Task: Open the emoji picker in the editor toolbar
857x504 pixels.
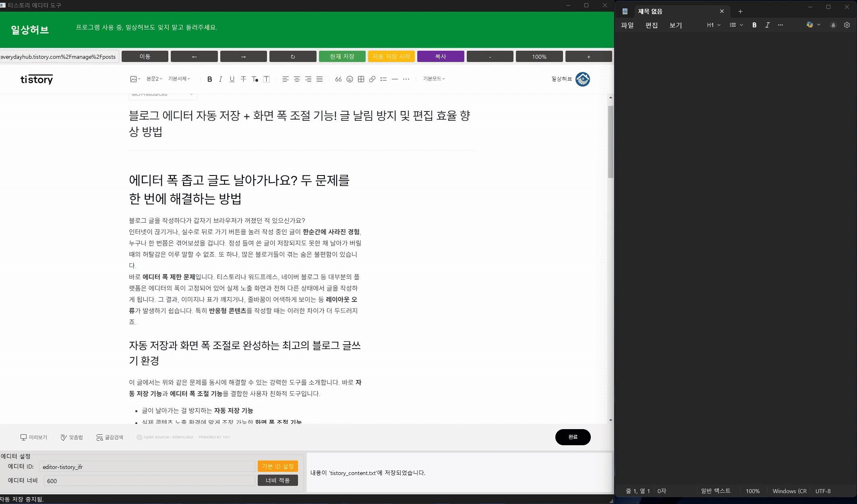Action: (349, 79)
